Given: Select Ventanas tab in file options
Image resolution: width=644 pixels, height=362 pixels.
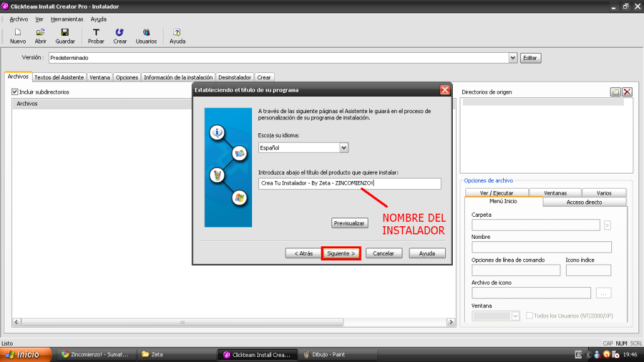Looking at the screenshot, I should pos(555,193).
